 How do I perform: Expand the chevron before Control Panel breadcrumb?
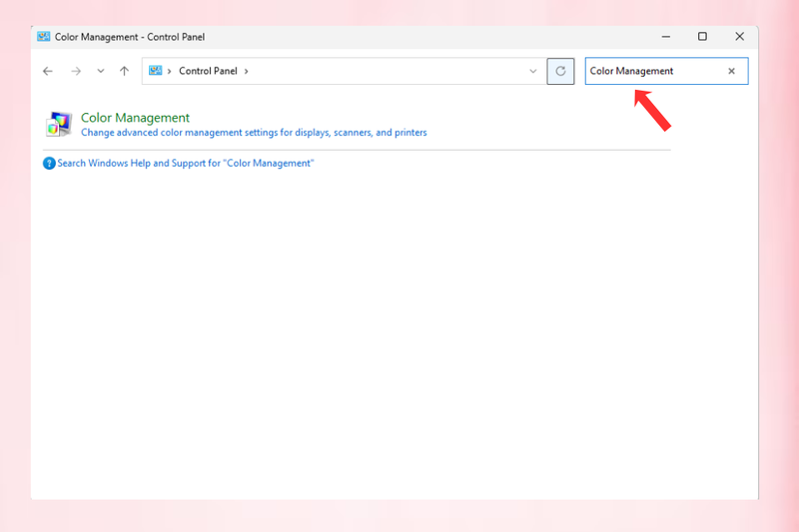(x=169, y=71)
